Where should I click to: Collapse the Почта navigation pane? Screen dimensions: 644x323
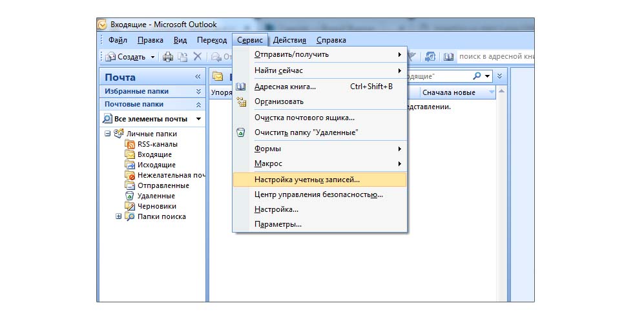click(x=198, y=77)
